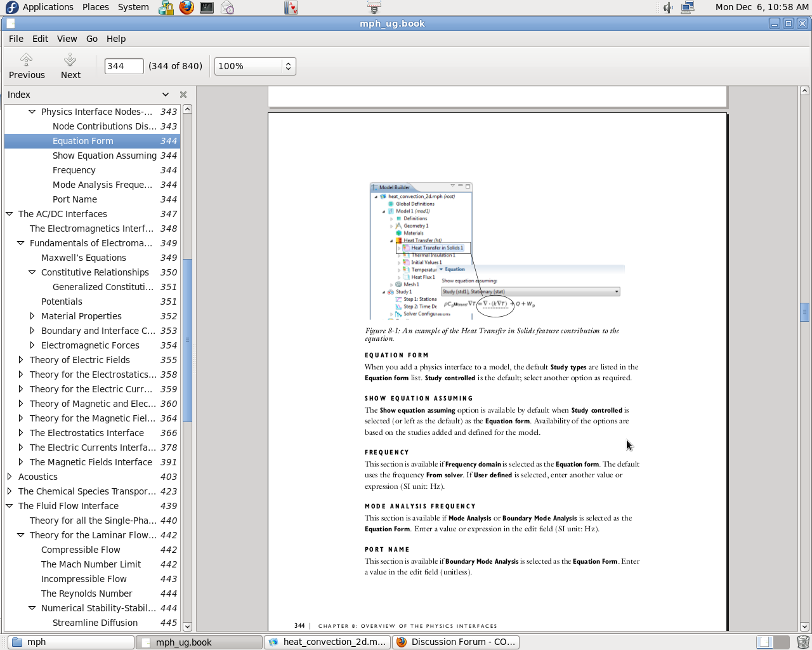Launch Firefox from the top panel
Image resolution: width=812 pixels, height=650 pixels.
coord(187,8)
